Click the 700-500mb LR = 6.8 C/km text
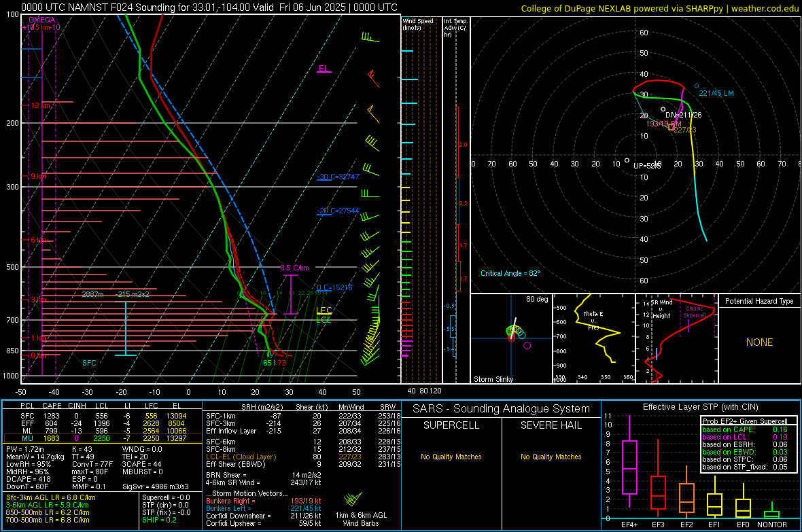Image resolution: width=802 pixels, height=532 pixels. click(x=48, y=520)
